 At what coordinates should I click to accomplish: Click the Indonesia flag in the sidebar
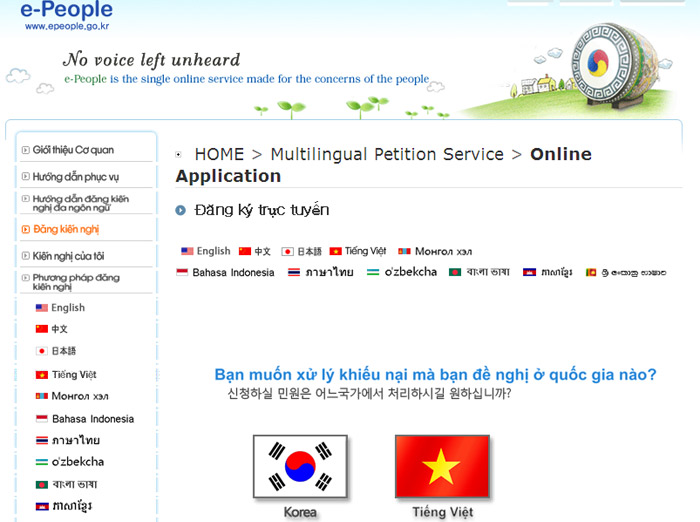click(x=42, y=418)
